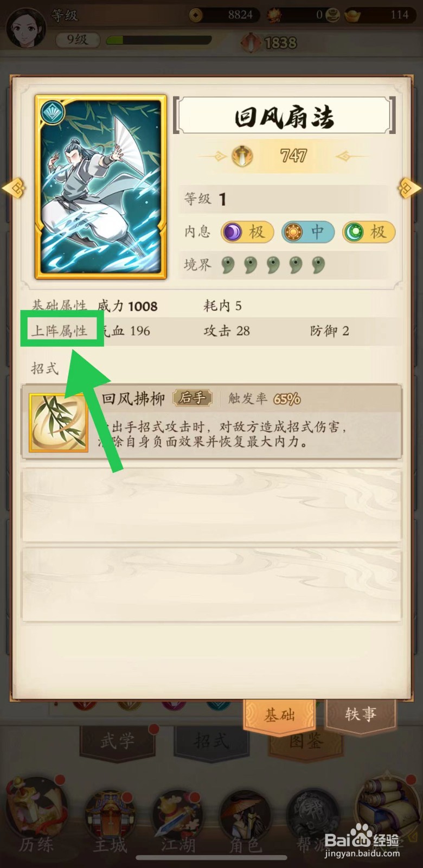423x868 pixels.
Task: Tap the player avatar portrait
Action: tap(25, 24)
